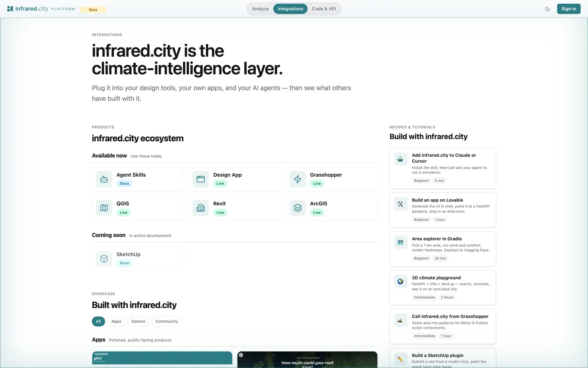Select the Integrations tab
The height and width of the screenshot is (368, 588).
pos(290,9)
